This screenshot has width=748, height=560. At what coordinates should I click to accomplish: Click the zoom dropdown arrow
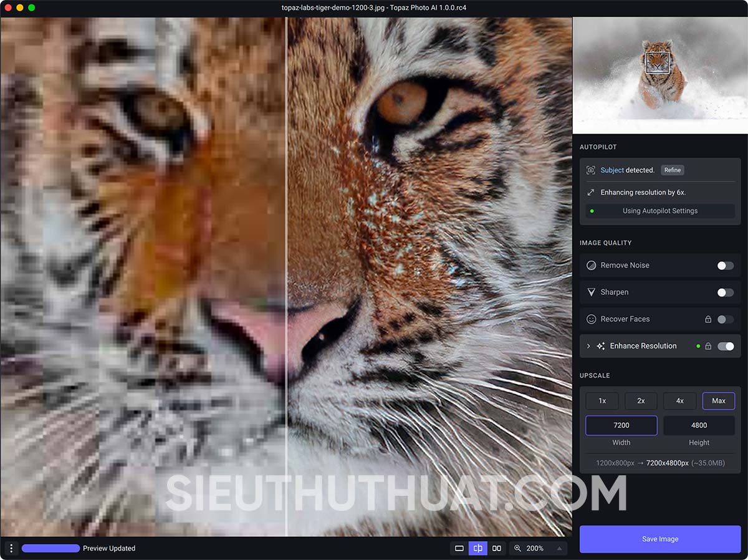coord(559,548)
